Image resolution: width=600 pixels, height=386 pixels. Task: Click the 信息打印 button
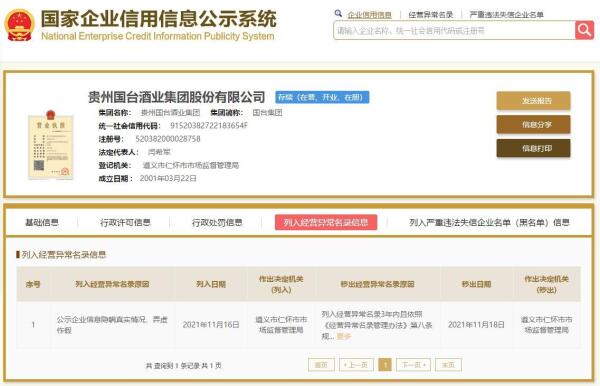[533, 148]
